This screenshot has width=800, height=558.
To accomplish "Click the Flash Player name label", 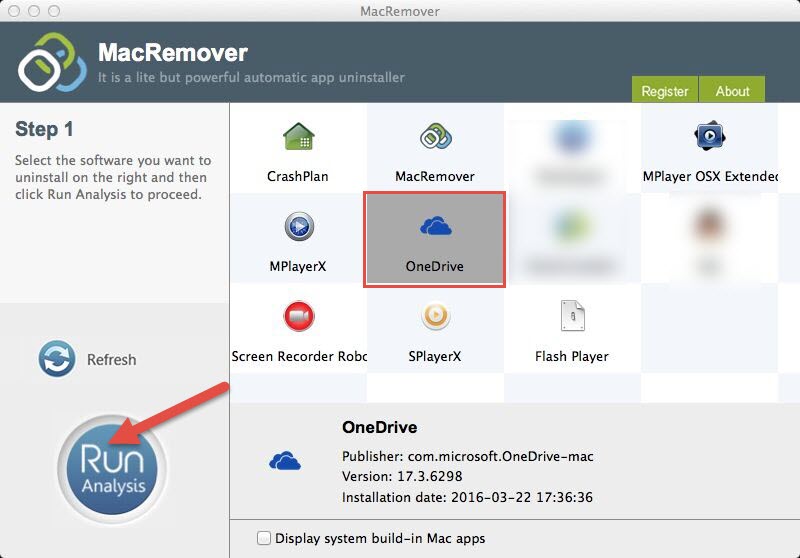I will 572,356.
